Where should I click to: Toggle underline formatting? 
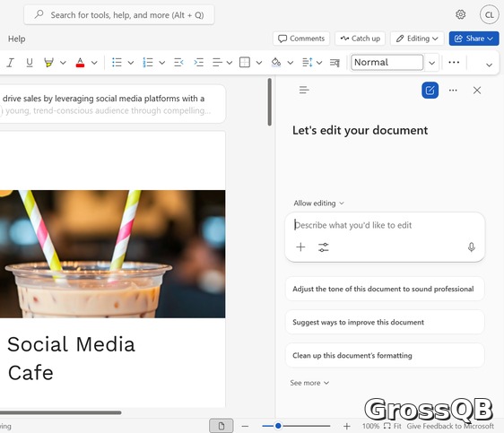[30, 63]
